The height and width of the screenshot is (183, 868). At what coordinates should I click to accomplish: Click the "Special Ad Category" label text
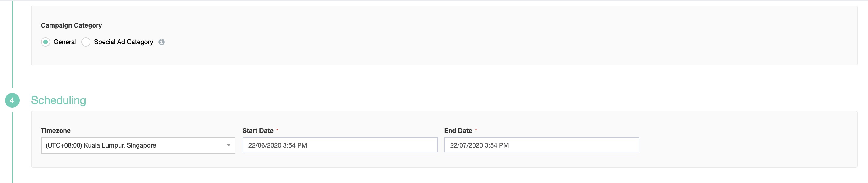tap(123, 42)
